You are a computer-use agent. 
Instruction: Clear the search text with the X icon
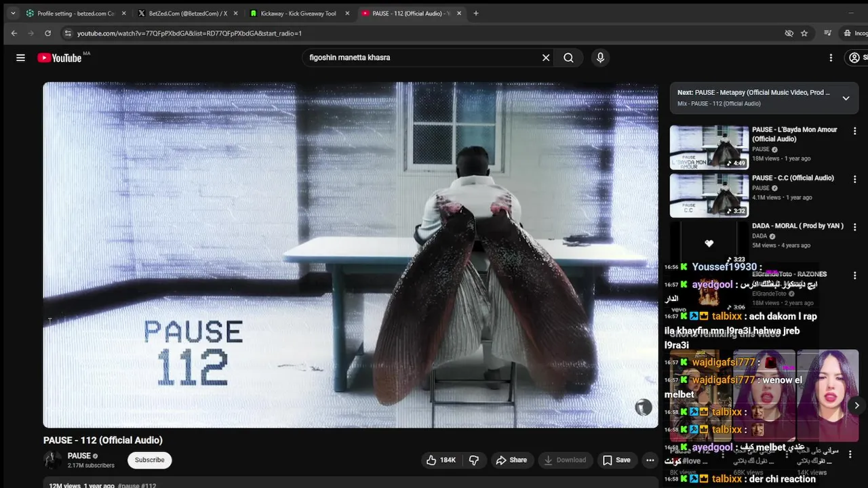546,58
